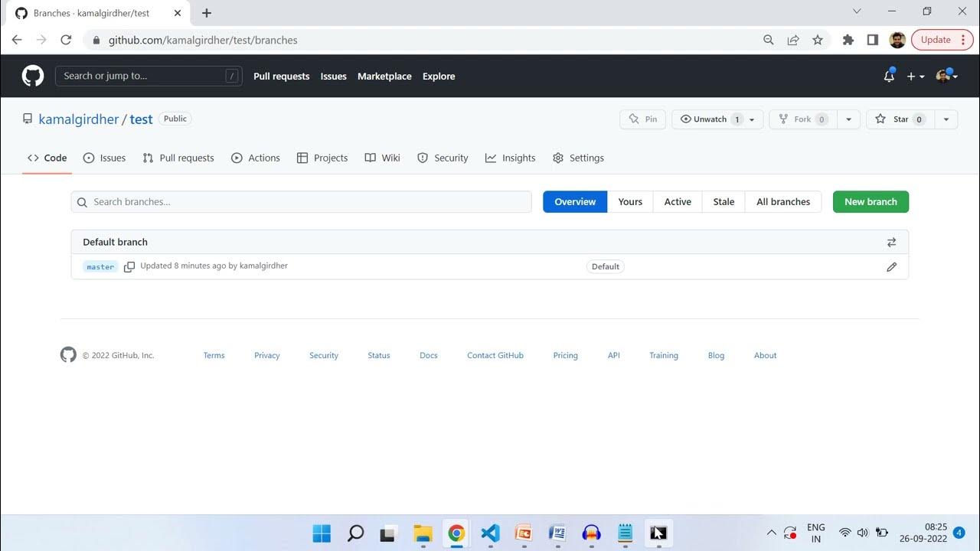Select the Overview branches filter

pyautogui.click(x=575, y=202)
